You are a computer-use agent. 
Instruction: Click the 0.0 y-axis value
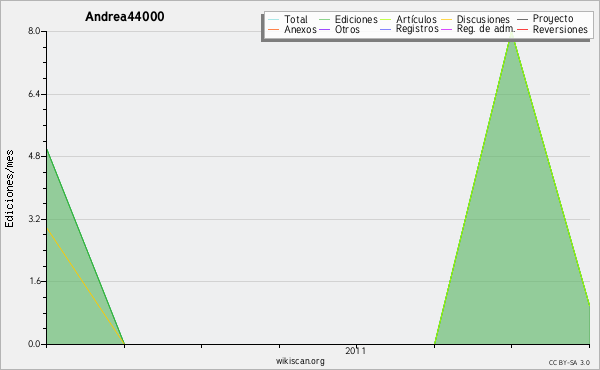pos(34,344)
